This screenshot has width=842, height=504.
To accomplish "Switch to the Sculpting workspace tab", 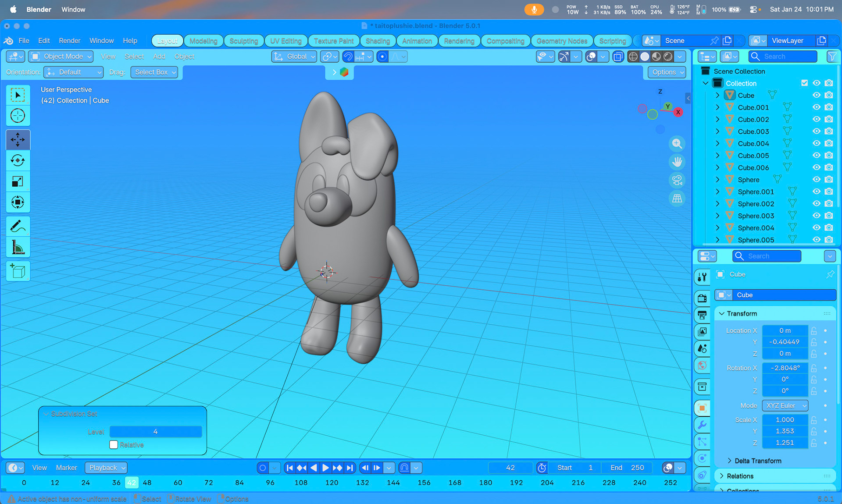I will [243, 41].
